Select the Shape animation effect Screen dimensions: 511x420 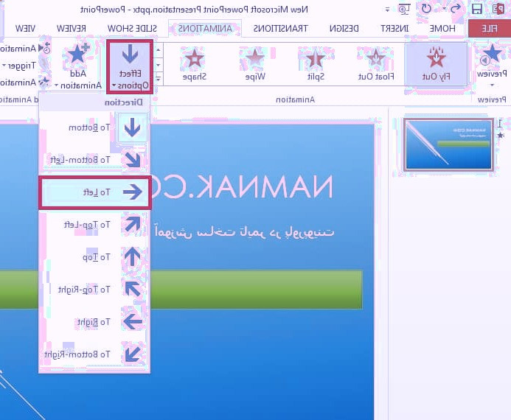pyautogui.click(x=194, y=63)
